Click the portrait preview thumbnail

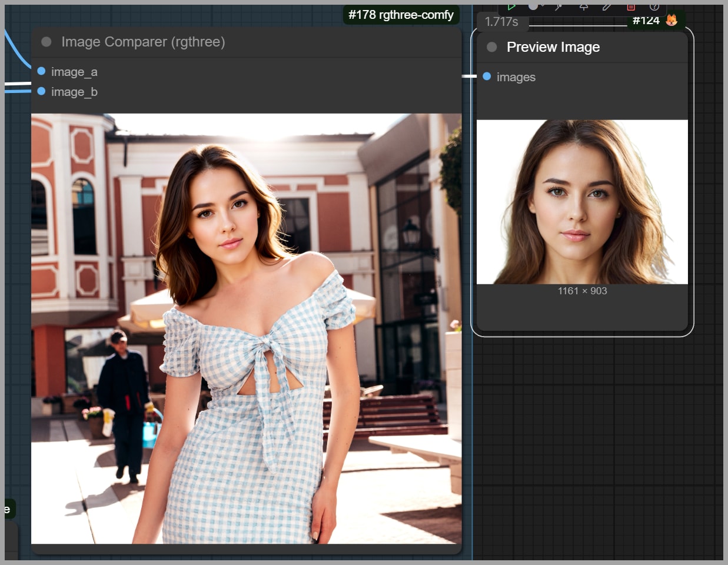581,202
